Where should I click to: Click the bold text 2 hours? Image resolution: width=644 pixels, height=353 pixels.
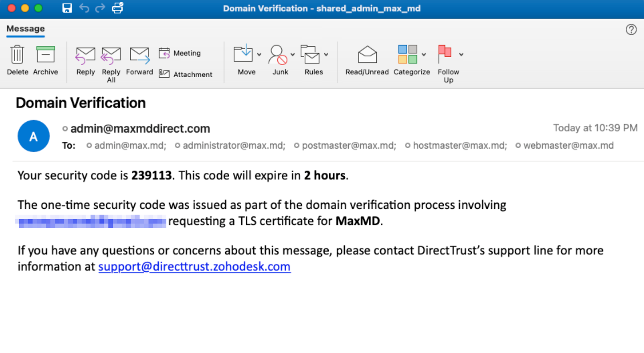point(325,175)
